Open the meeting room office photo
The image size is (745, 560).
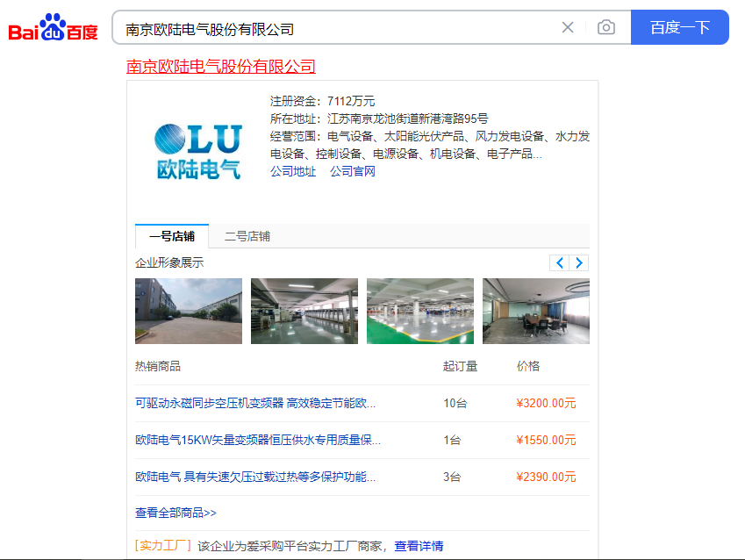(x=536, y=311)
